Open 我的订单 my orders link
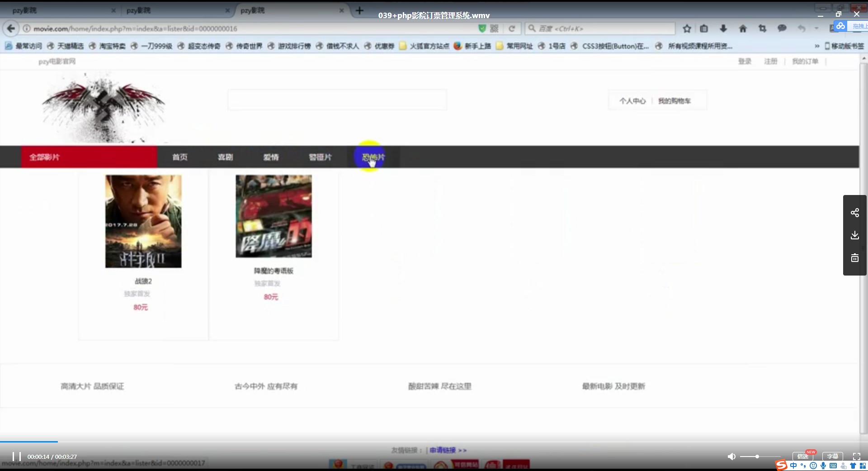 tap(805, 61)
